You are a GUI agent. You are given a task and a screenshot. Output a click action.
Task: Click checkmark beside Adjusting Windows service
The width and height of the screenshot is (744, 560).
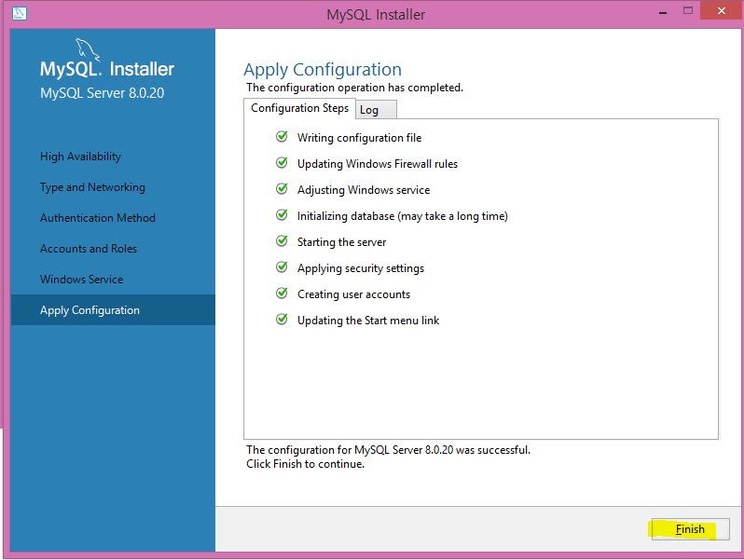(x=282, y=189)
